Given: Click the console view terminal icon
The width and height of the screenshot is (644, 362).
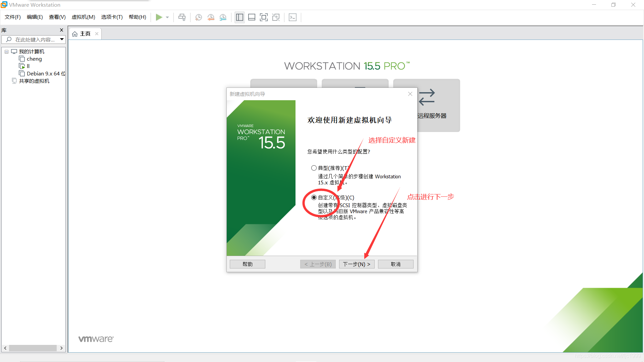Looking at the screenshot, I should pos(292,17).
